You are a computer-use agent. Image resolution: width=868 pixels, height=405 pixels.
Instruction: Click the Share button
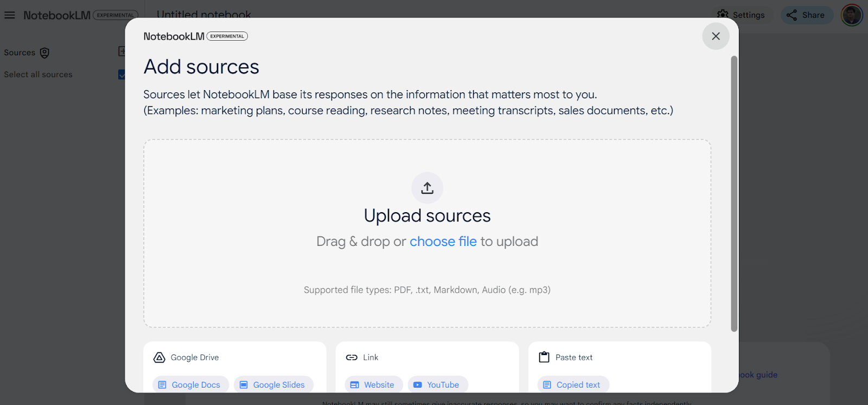807,15
